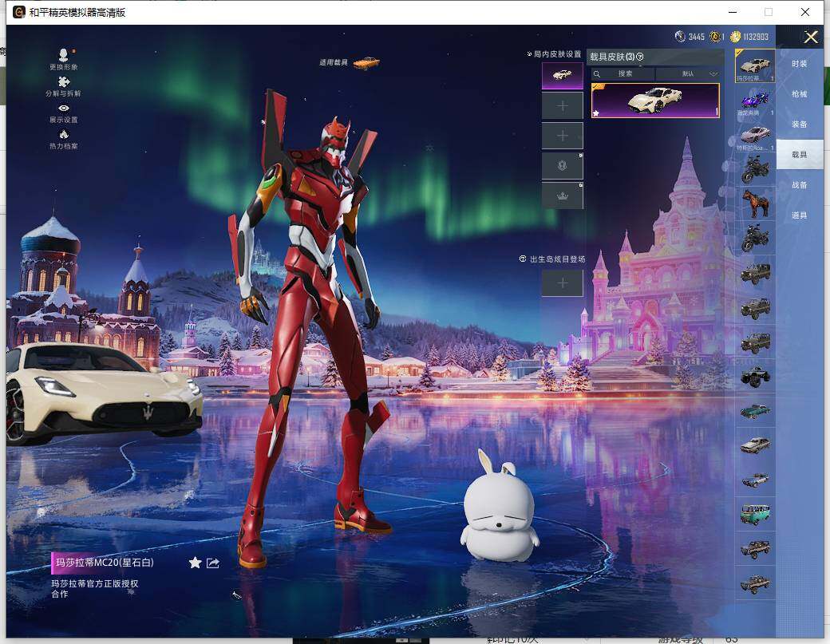Screen dimensions: 830x644
Task: Select the black monster truck in vehicle list
Action: pyautogui.click(x=755, y=376)
